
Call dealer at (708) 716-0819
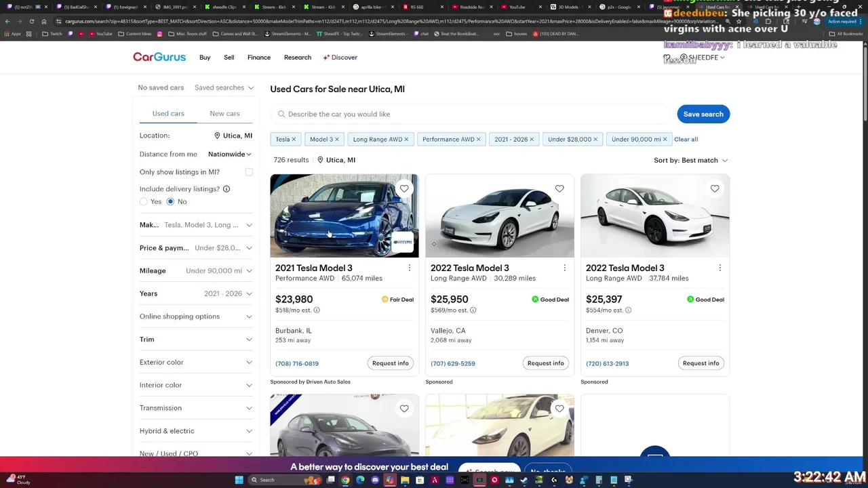pos(297,364)
